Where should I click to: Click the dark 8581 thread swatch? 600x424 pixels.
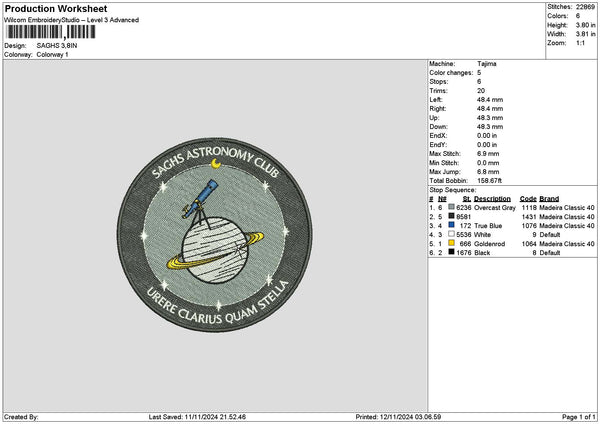tap(452, 216)
